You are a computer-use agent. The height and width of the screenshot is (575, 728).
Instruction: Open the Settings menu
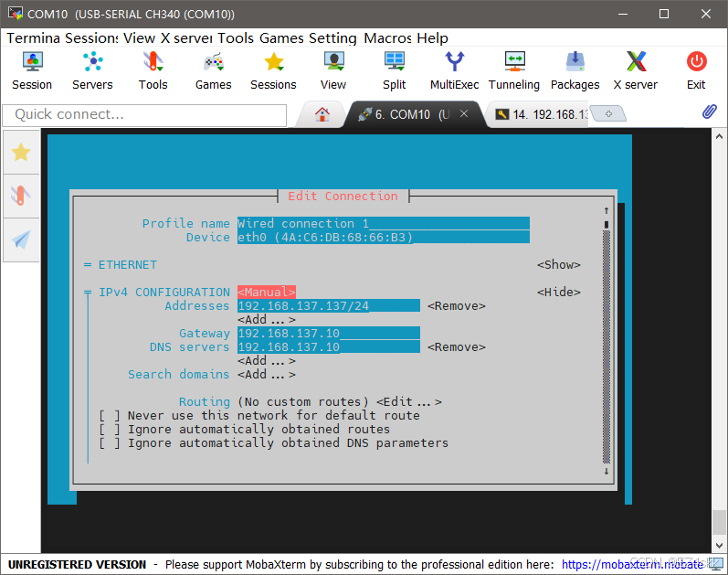[x=332, y=38]
